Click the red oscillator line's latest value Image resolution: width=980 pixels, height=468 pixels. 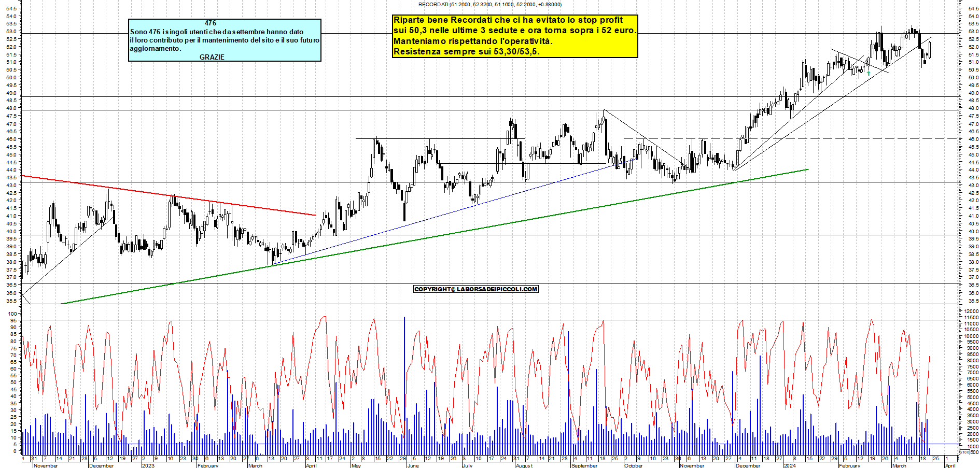[929, 356]
